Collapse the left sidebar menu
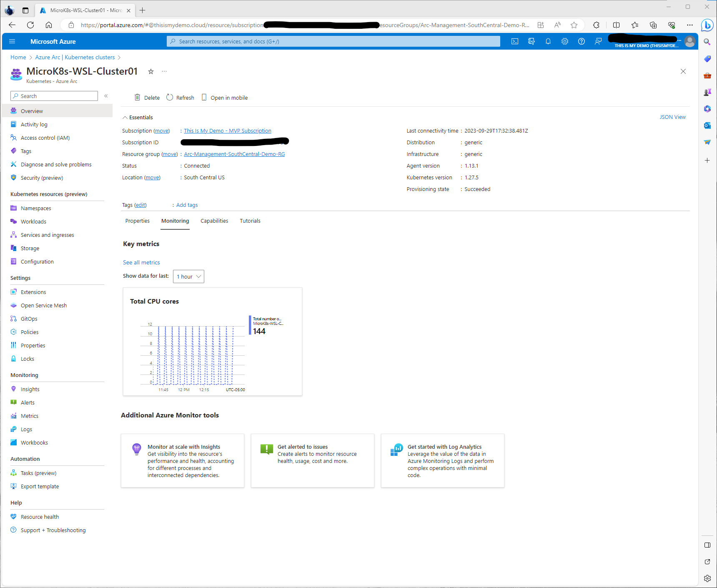The image size is (717, 588). [x=106, y=96]
